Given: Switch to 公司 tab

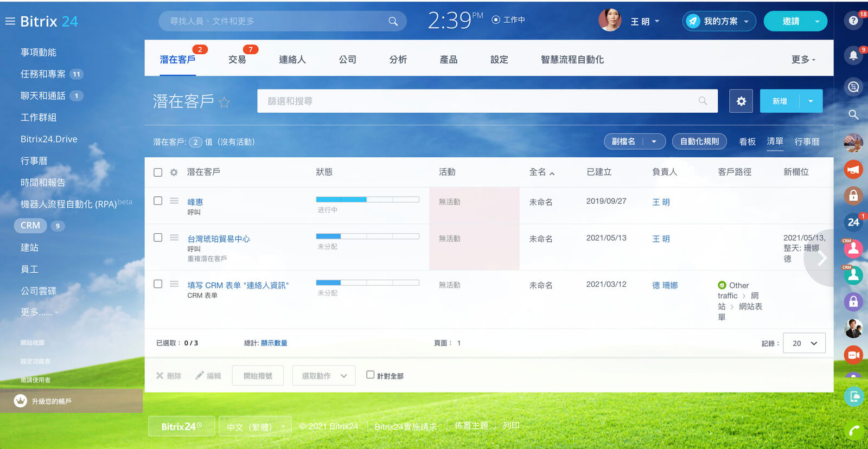Looking at the screenshot, I should [348, 60].
